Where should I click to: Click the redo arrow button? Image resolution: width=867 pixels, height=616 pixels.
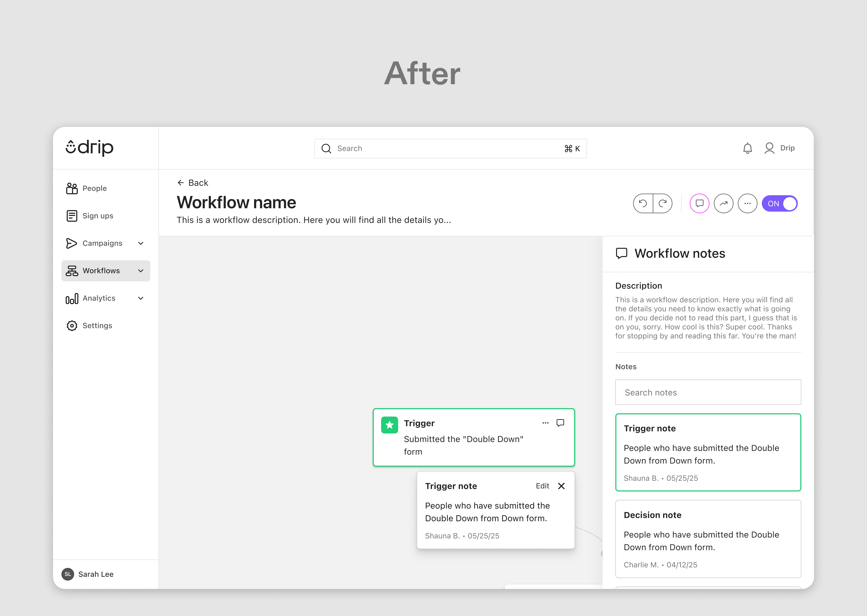click(x=663, y=204)
